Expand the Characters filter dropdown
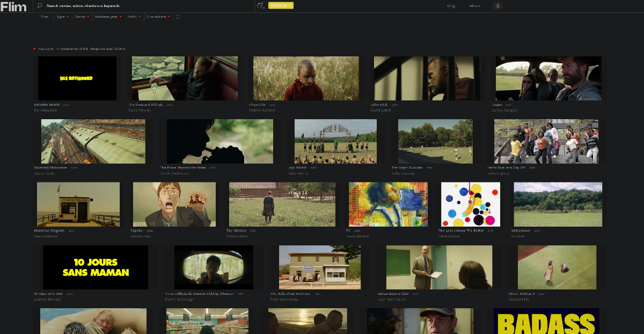 click(158, 17)
